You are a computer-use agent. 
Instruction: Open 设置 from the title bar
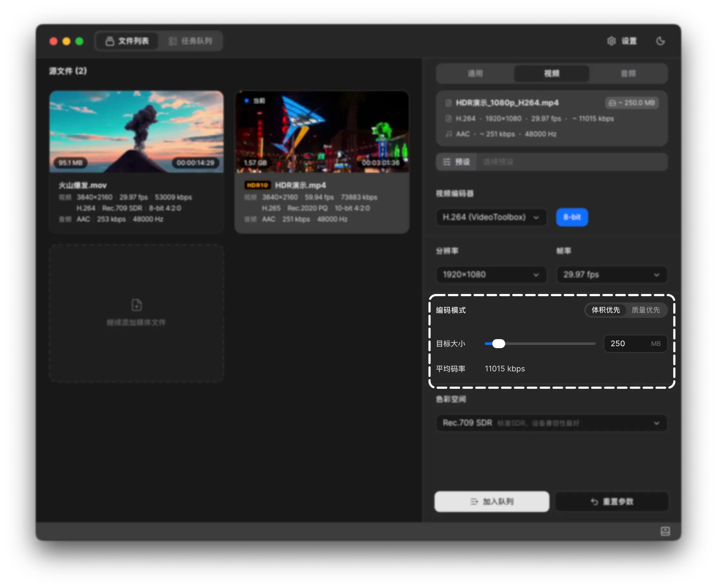click(622, 41)
